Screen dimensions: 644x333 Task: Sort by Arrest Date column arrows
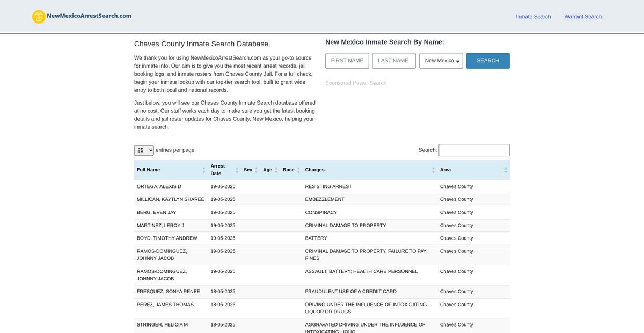click(237, 170)
